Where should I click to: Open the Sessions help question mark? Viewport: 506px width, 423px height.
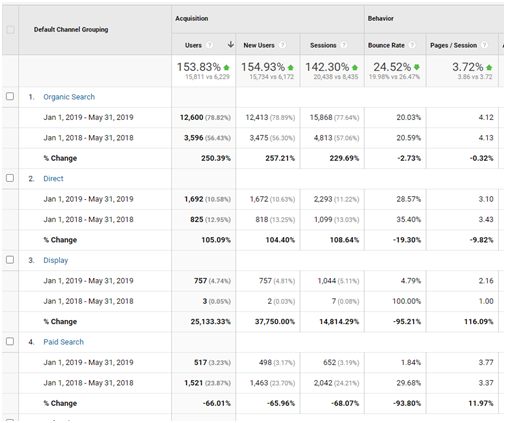tap(344, 45)
